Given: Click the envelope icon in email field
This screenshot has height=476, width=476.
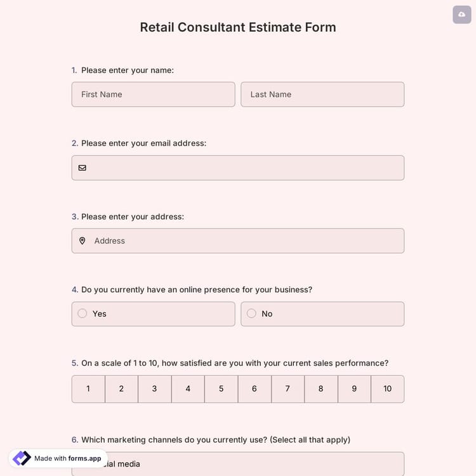Looking at the screenshot, I should tap(82, 168).
